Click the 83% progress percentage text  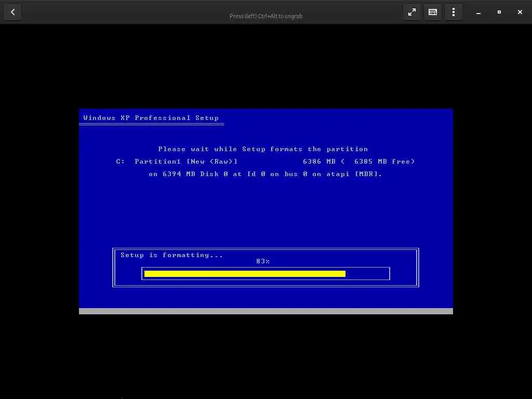click(263, 261)
